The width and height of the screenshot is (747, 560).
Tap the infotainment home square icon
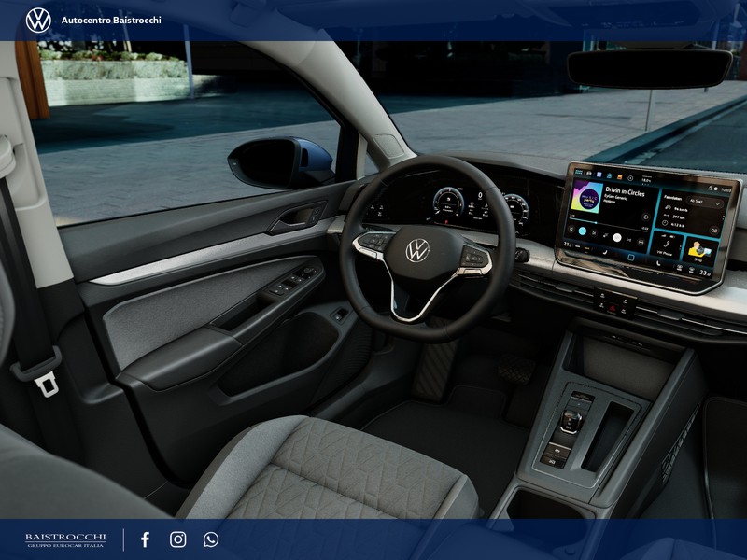coord(630,259)
